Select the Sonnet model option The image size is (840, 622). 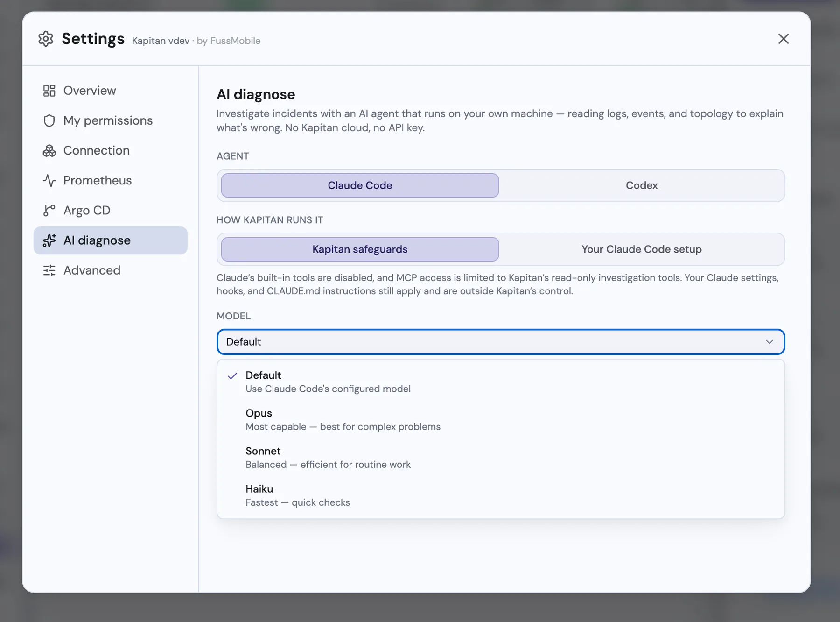[501, 457]
